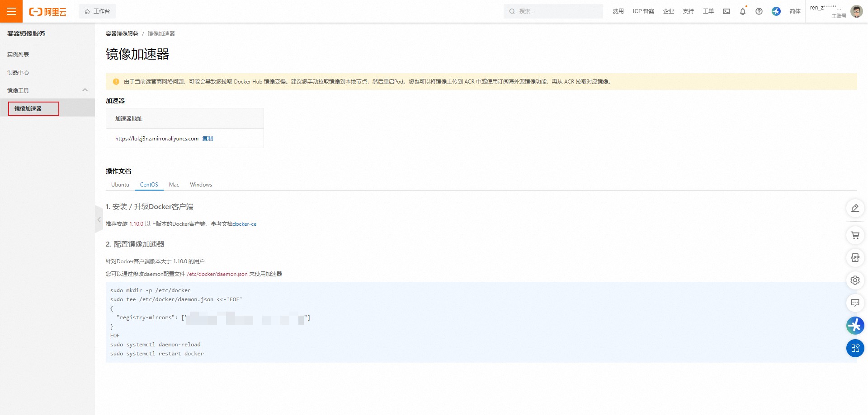Open the Cloud Shell terminal icon

[x=726, y=11]
